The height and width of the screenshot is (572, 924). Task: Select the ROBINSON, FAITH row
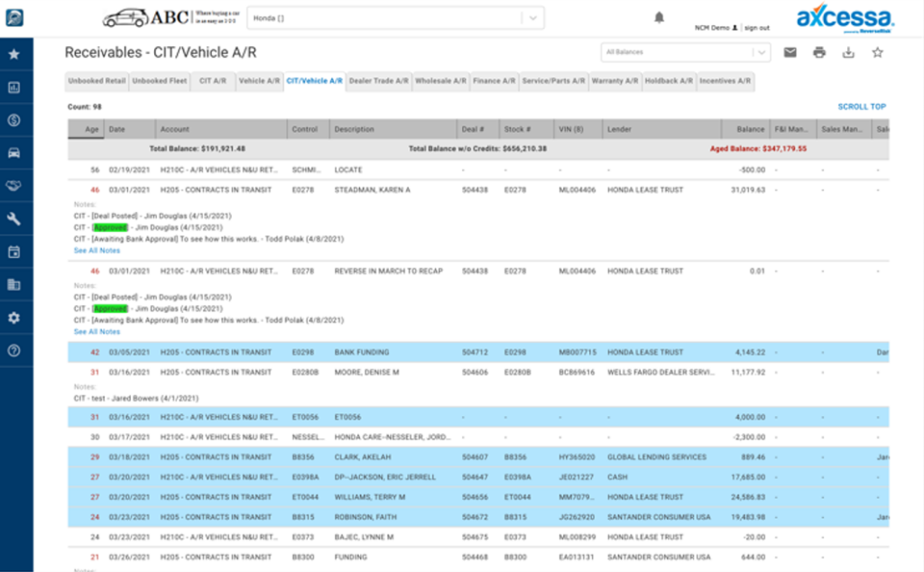478,517
